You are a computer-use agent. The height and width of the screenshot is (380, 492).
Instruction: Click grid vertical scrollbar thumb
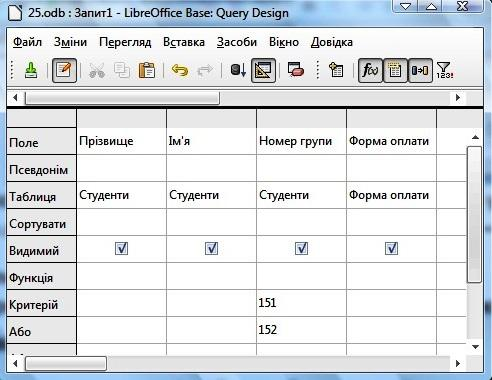click(x=475, y=215)
